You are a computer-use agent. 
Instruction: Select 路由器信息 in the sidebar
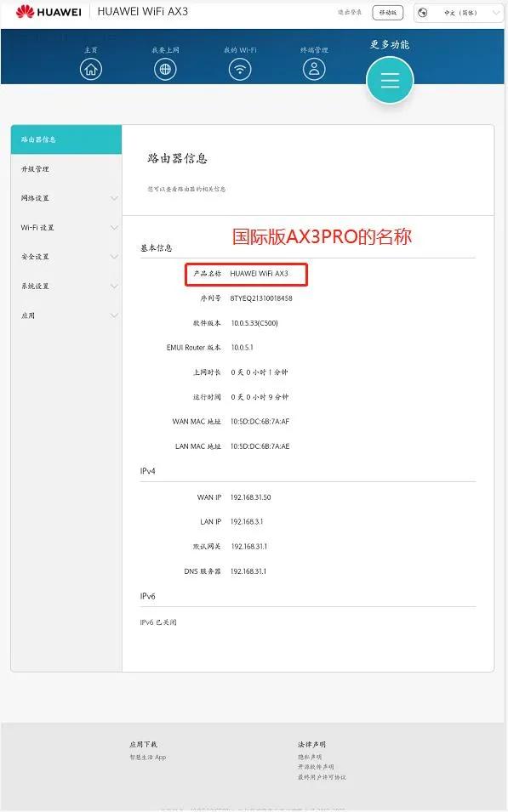click(x=66, y=139)
